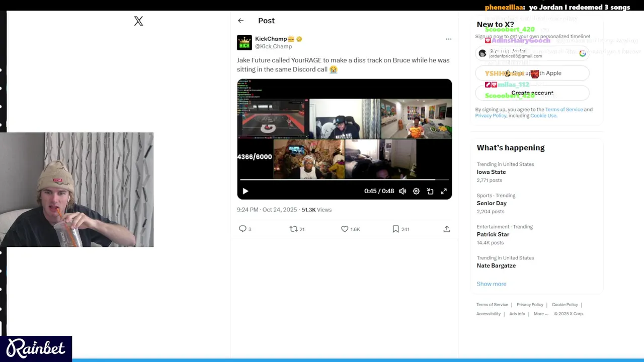
Task: Open footer Ads info link
Action: point(517,314)
